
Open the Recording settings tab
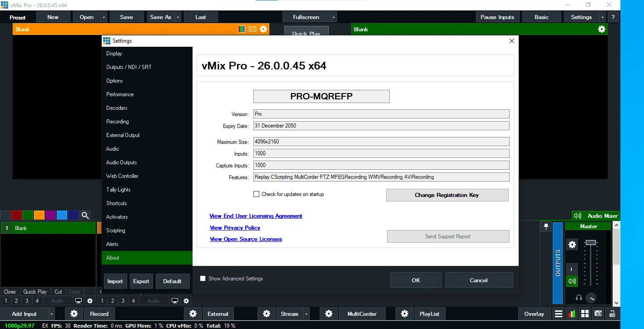tap(147, 122)
